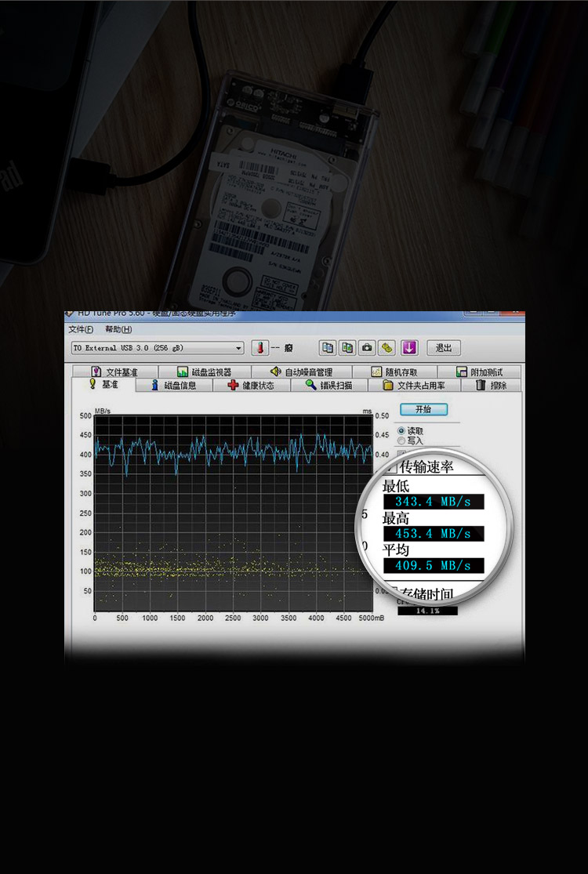Switch to the 擦除 erase tab
Image resolution: width=588 pixels, height=874 pixels.
(491, 385)
